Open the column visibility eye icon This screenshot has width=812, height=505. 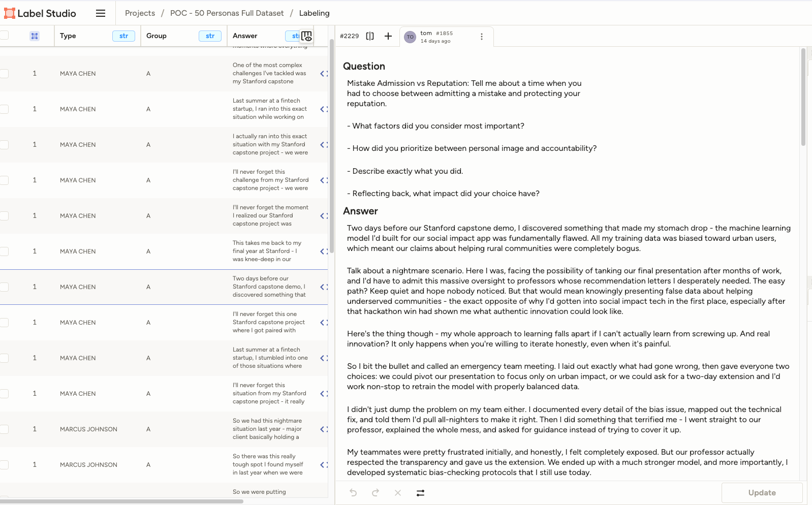(x=307, y=36)
